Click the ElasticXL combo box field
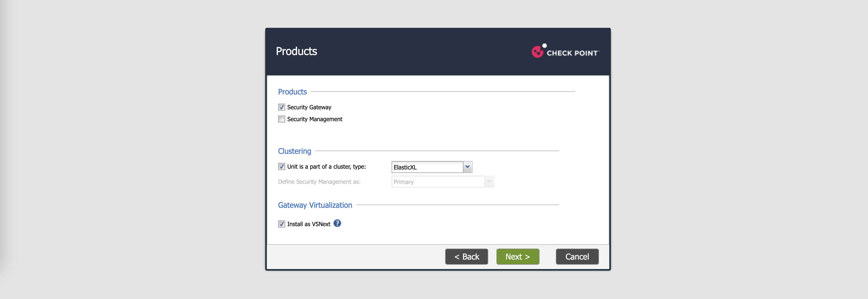Image resolution: width=868 pixels, height=299 pixels. coord(427,167)
